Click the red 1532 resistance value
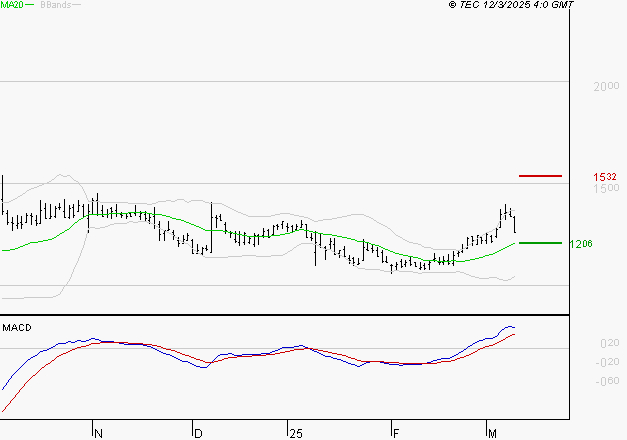Screen dimensions: 627x440 (605, 177)
